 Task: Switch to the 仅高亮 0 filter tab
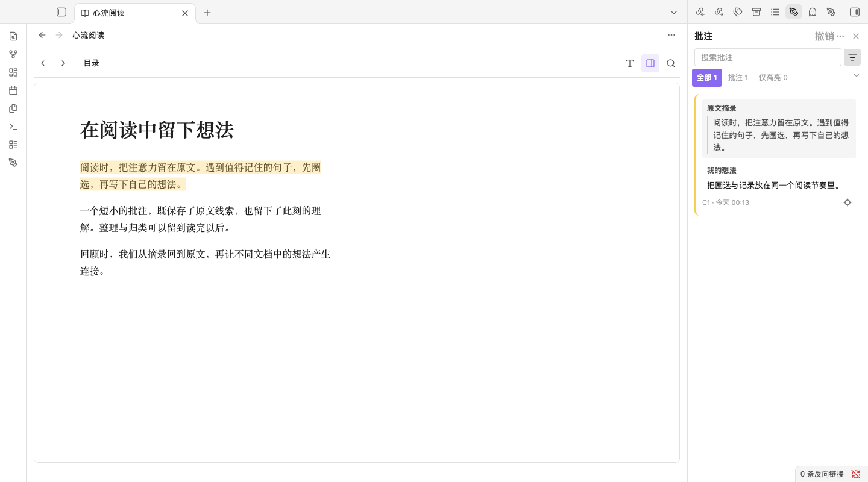(773, 78)
